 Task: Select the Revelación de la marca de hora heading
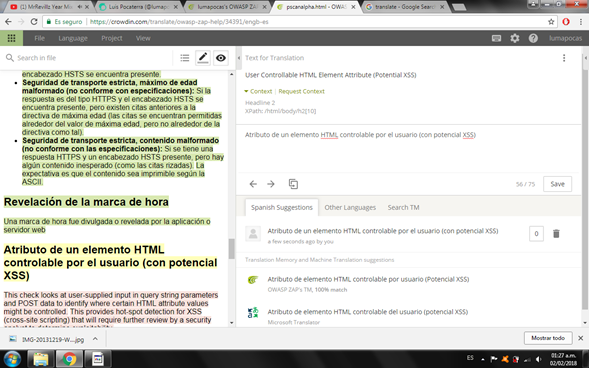click(86, 202)
